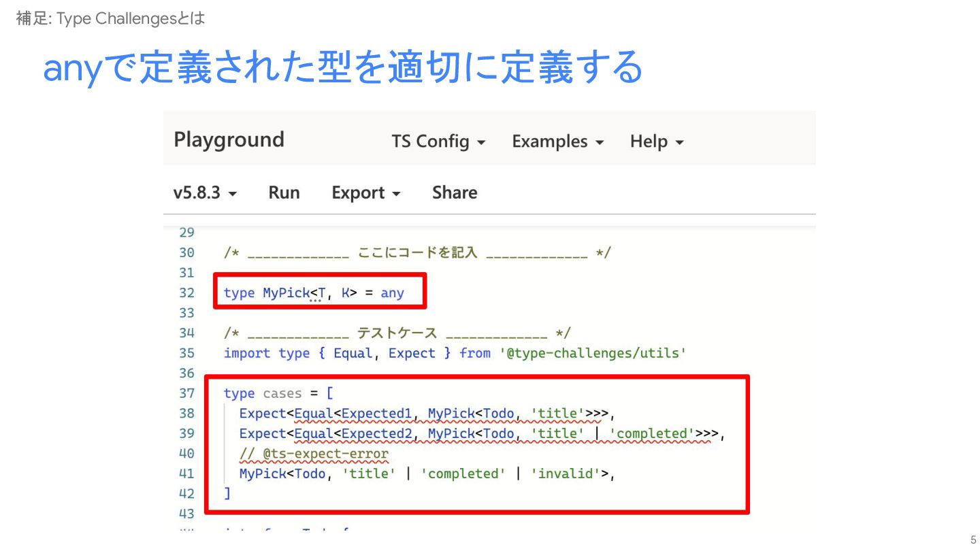Click the Playground title link

(x=229, y=139)
